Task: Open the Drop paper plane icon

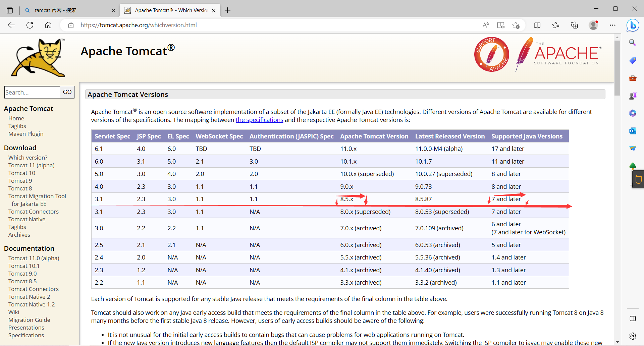Action: click(633, 148)
